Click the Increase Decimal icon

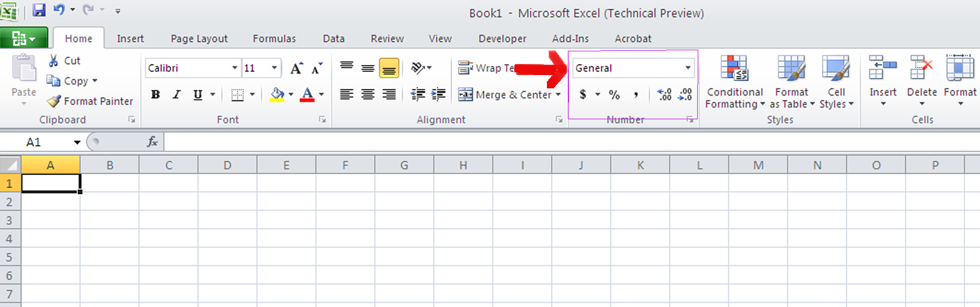click(x=665, y=94)
